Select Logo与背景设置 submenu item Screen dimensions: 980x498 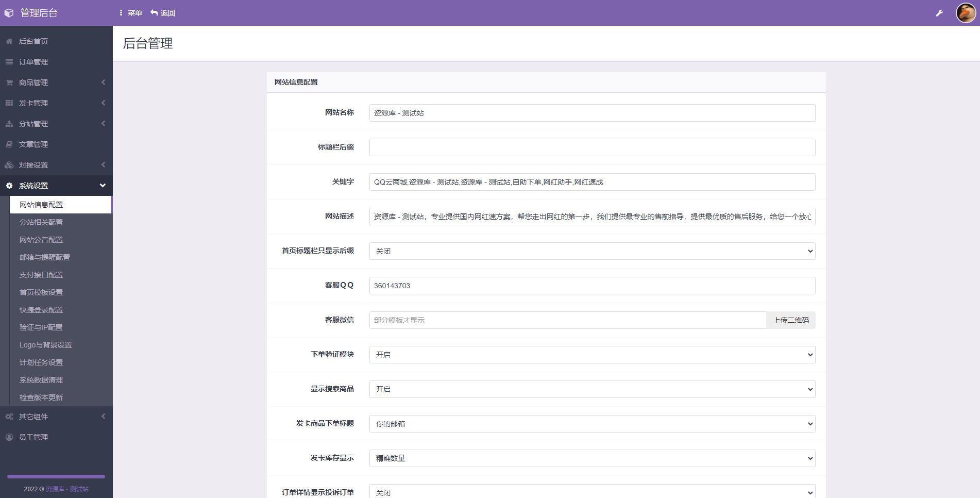click(61, 345)
